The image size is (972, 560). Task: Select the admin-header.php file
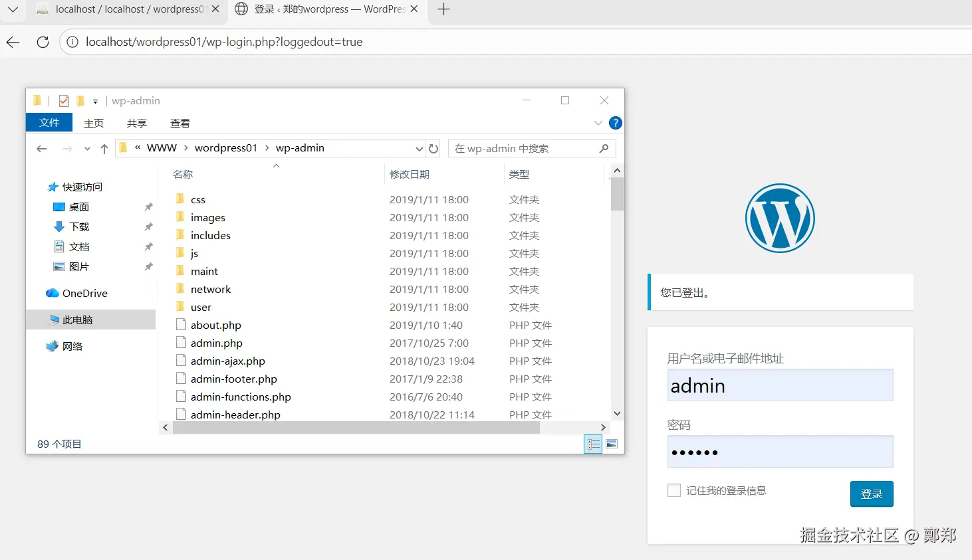235,415
